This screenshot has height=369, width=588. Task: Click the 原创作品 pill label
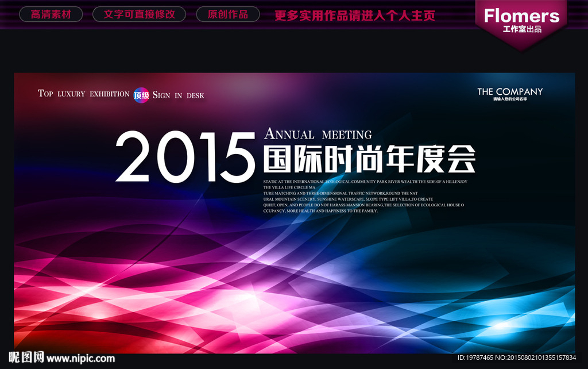(227, 14)
